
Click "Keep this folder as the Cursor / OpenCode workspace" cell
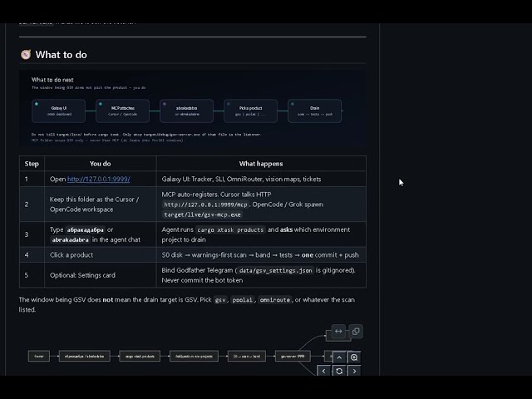[x=100, y=204]
